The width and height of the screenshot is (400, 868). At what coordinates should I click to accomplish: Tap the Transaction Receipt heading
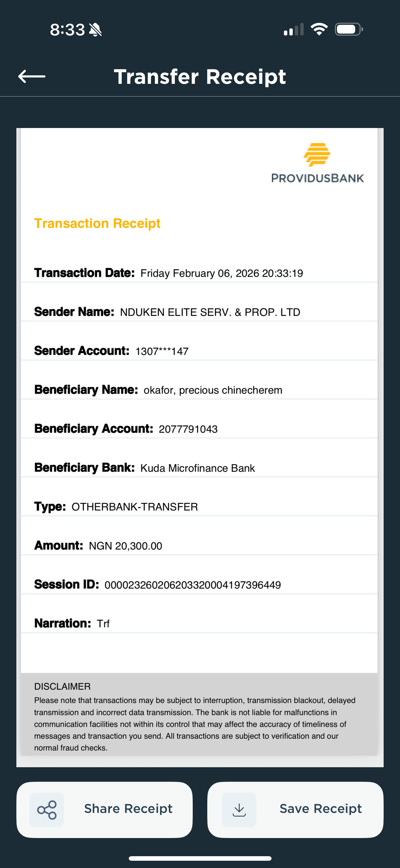point(97,223)
